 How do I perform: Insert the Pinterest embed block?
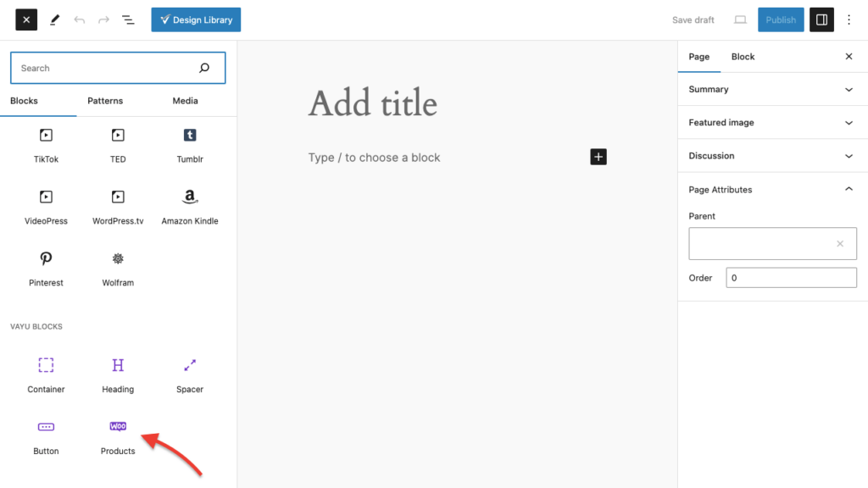click(46, 267)
